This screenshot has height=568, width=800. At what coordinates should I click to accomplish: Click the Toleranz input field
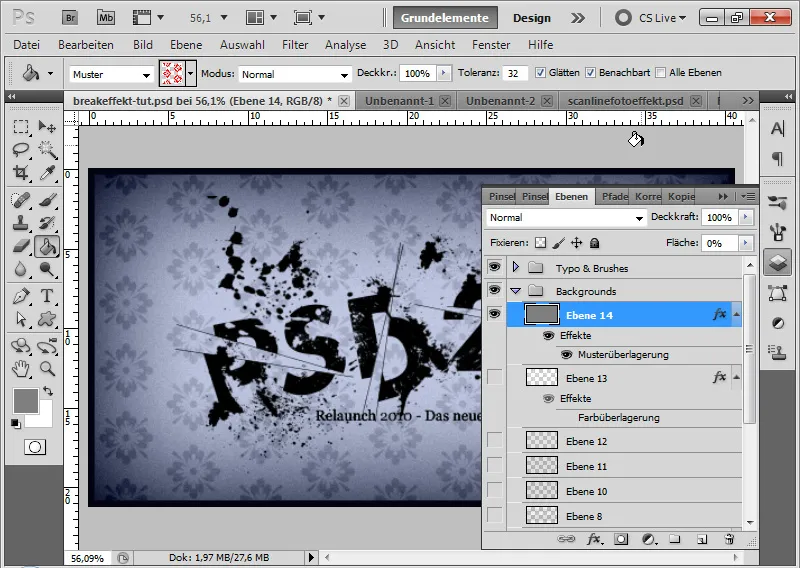click(x=515, y=73)
